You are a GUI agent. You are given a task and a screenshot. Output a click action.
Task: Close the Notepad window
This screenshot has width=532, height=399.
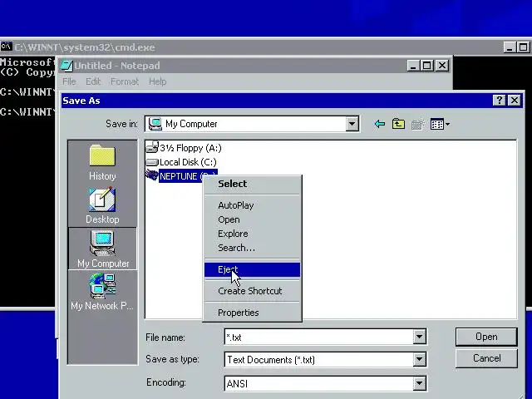point(442,66)
